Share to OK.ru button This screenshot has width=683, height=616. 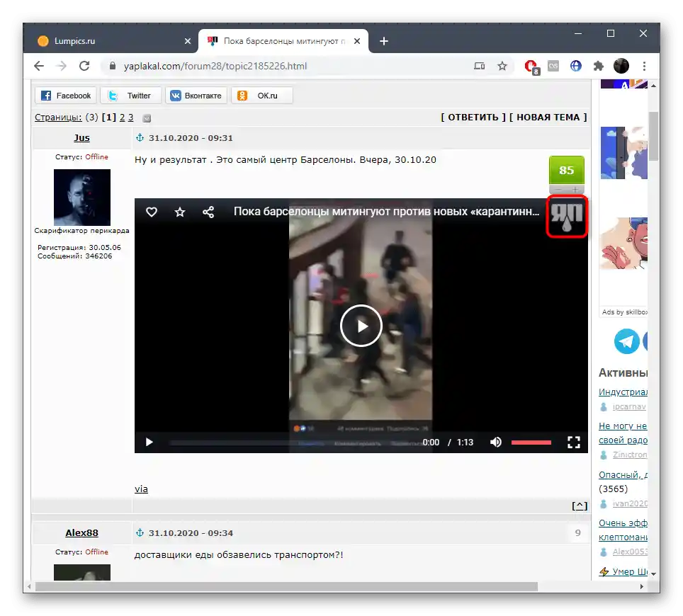[261, 96]
